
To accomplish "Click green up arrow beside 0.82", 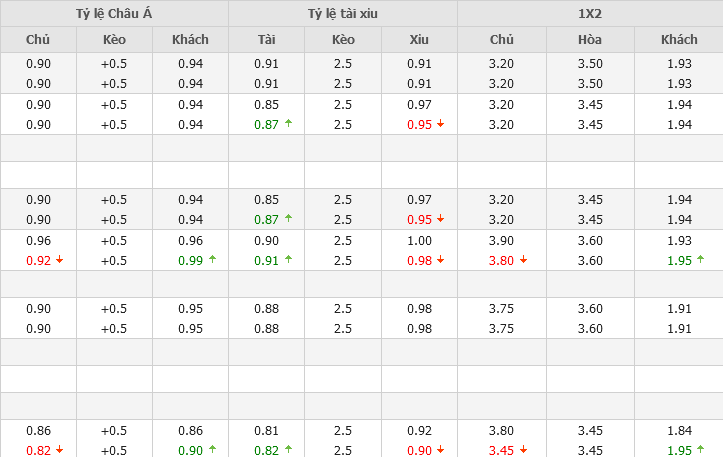I will 288,450.
